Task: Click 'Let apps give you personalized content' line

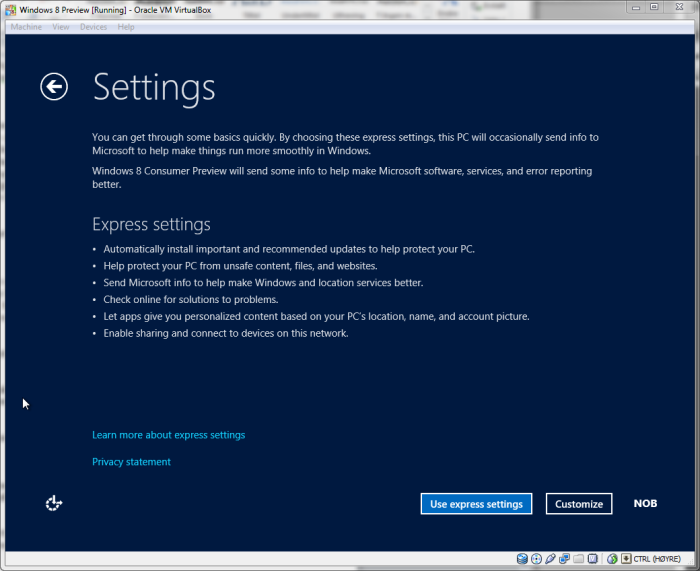Action: click(316, 317)
